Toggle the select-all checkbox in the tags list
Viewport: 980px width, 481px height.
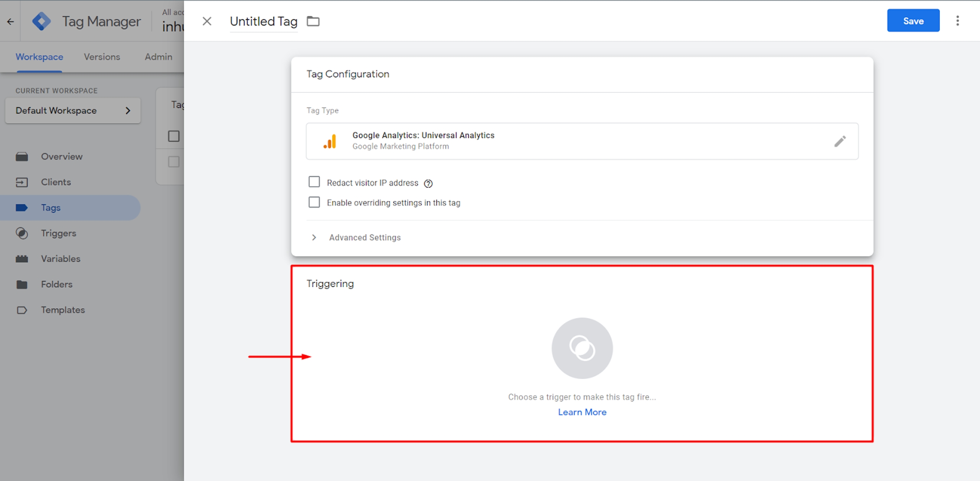tap(174, 136)
